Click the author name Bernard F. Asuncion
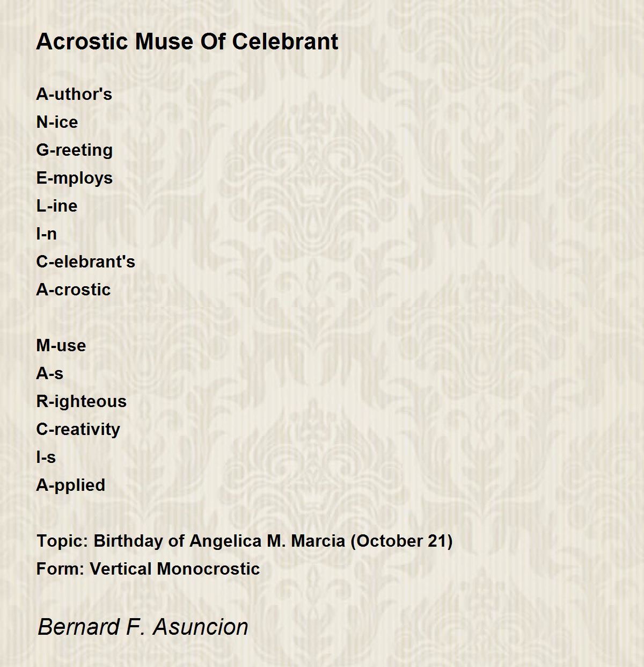644x667 pixels. tap(143, 627)
